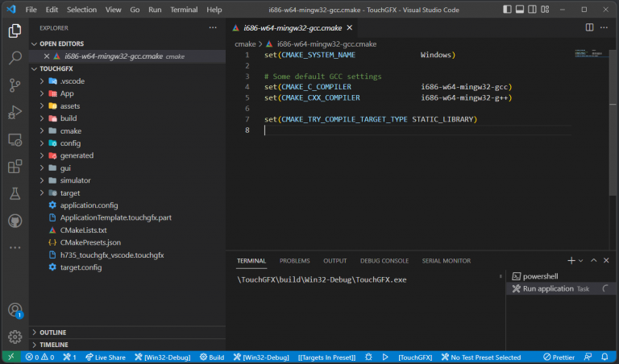Select the powershell terminal entry
The image size is (619, 364).
click(561, 276)
